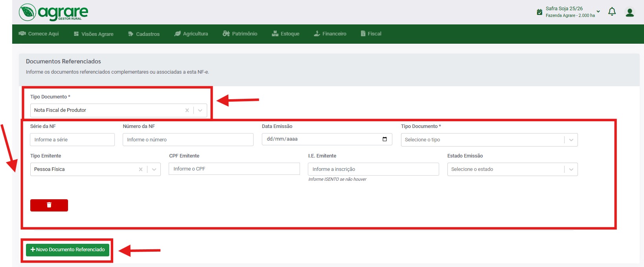Click the Fazenda Agrare - 2.000 ha text
644x267 pixels.
pyautogui.click(x=570, y=16)
